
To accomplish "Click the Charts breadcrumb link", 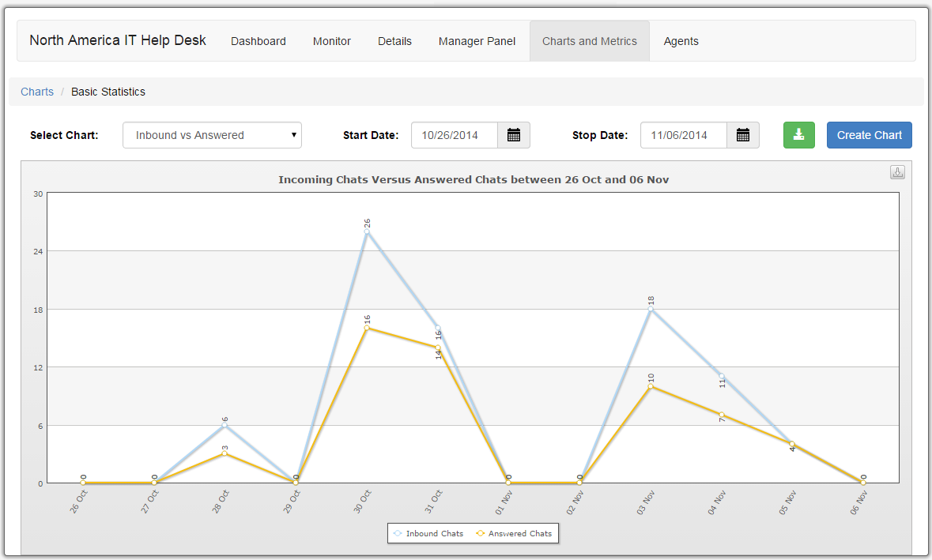I will (37, 92).
